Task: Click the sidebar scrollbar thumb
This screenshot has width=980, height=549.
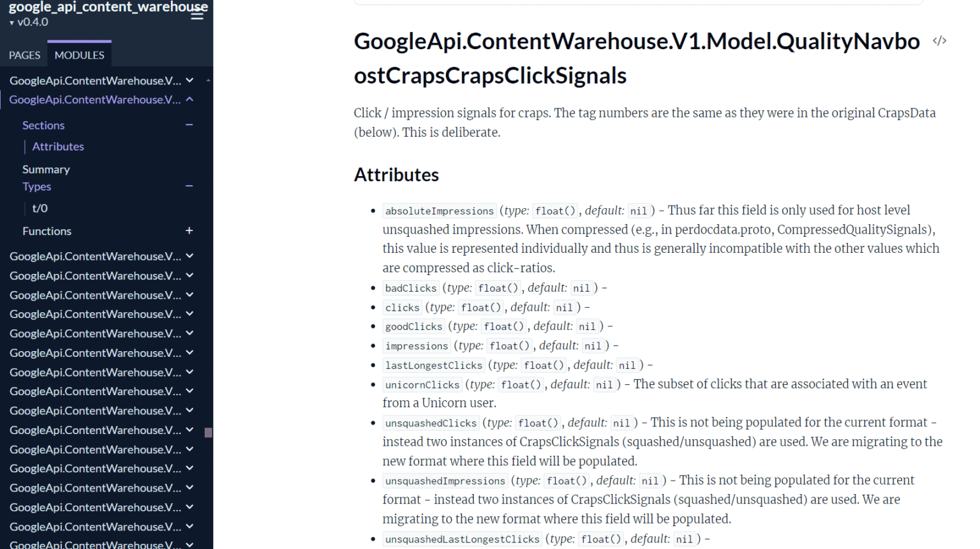Action: (209, 433)
